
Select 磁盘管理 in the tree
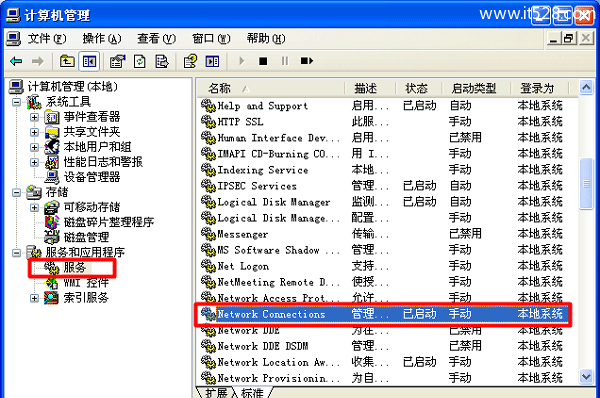(86, 237)
